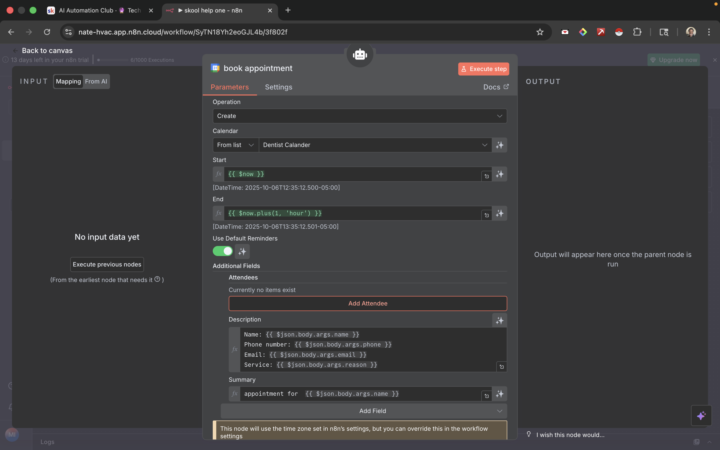Click the AI sparkle icon next to Description

click(x=499, y=320)
